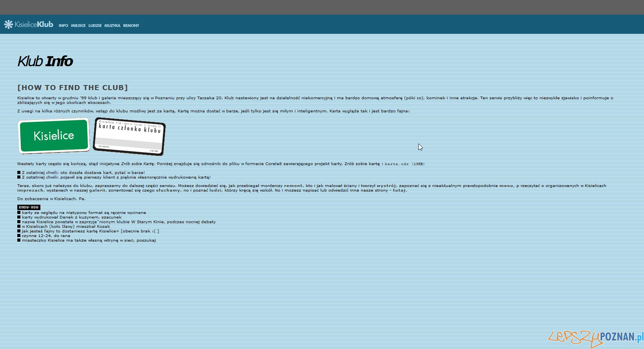Screen dimensions: 644x349
Task: Click 'czynne 12-24, do rana' item
Action: [44, 235]
